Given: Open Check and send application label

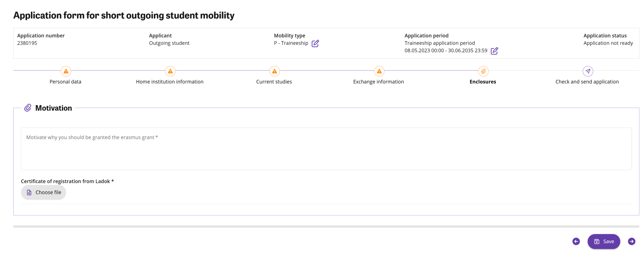Looking at the screenshot, I should point(587,82).
